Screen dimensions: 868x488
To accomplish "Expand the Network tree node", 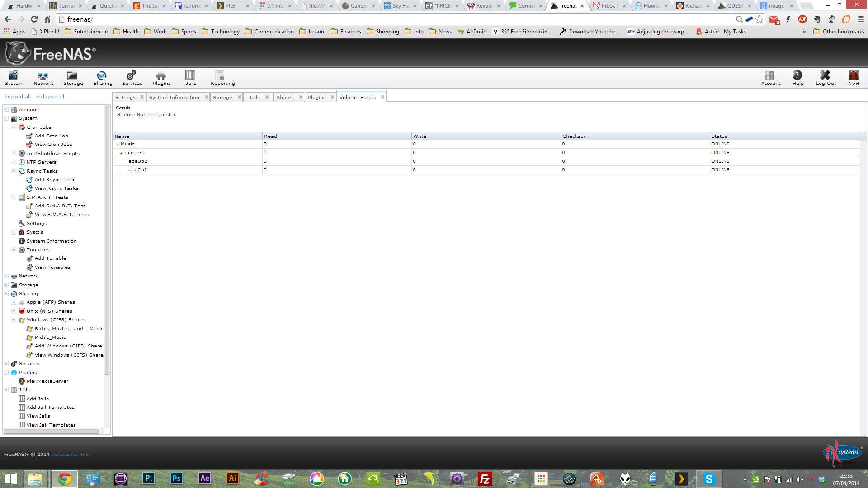I will [x=6, y=276].
